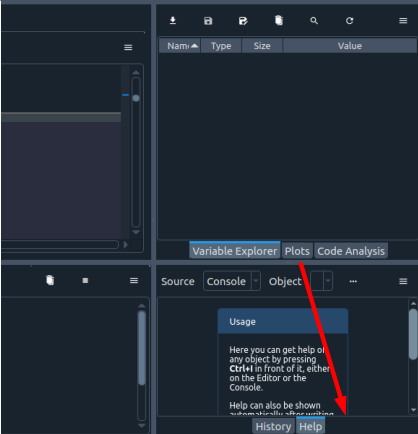This screenshot has height=434, width=418.
Task: Click the Object input field
Action: coord(317,281)
